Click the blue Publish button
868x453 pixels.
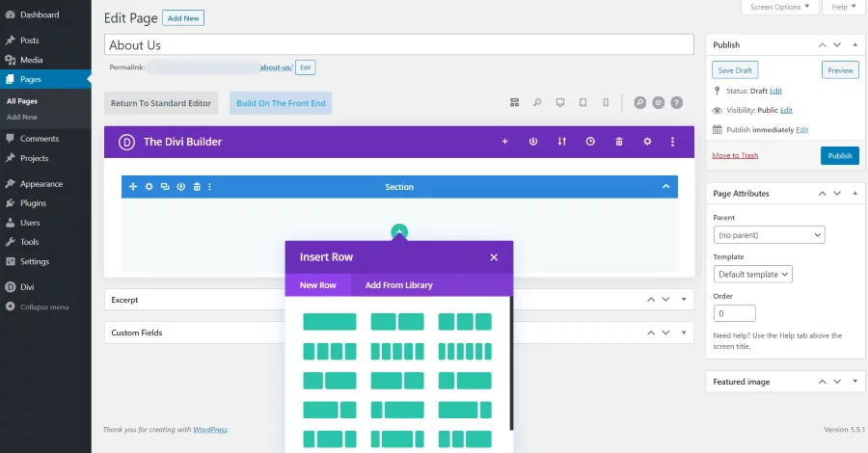(840, 156)
